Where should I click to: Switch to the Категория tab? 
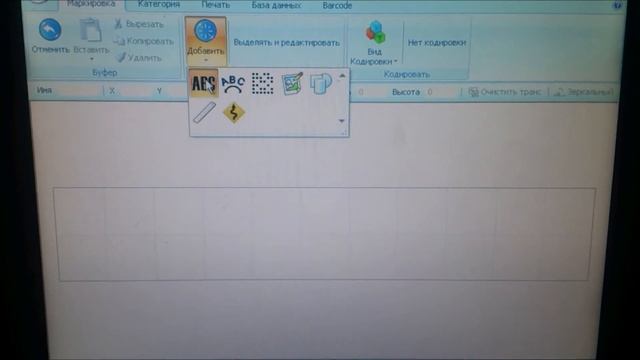click(x=158, y=4)
